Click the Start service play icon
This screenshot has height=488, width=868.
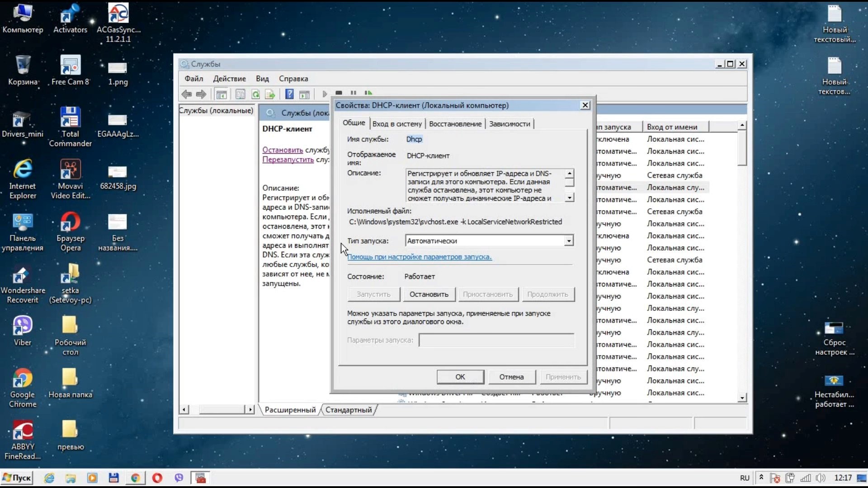324,94
